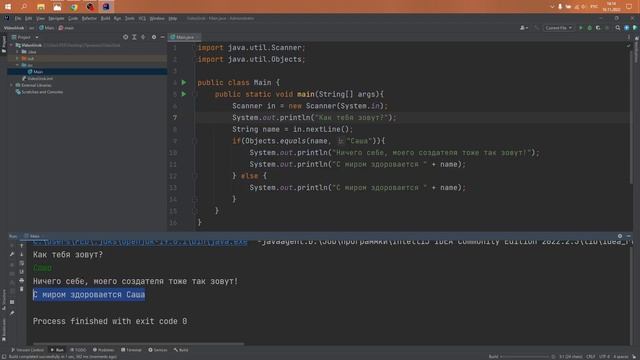The image size is (640, 360).
Task: Click the Print icon in console
Action: (x=22, y=280)
